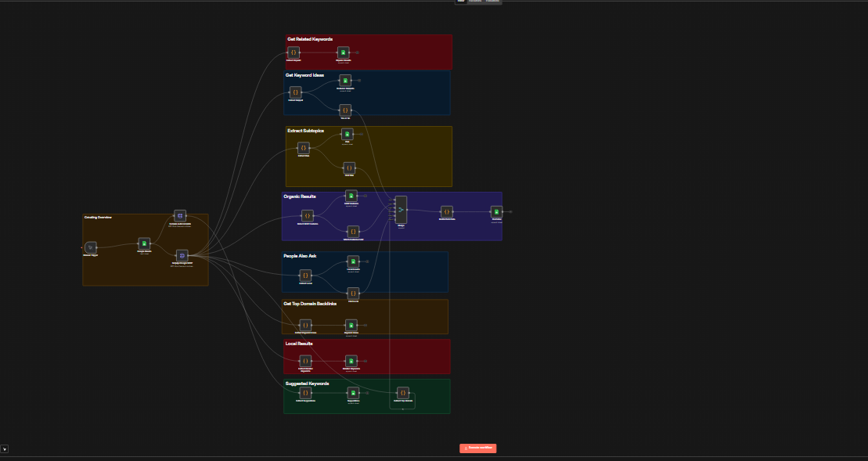Select the code node in Local Results
Screen dimensions: 868x461
click(305, 361)
